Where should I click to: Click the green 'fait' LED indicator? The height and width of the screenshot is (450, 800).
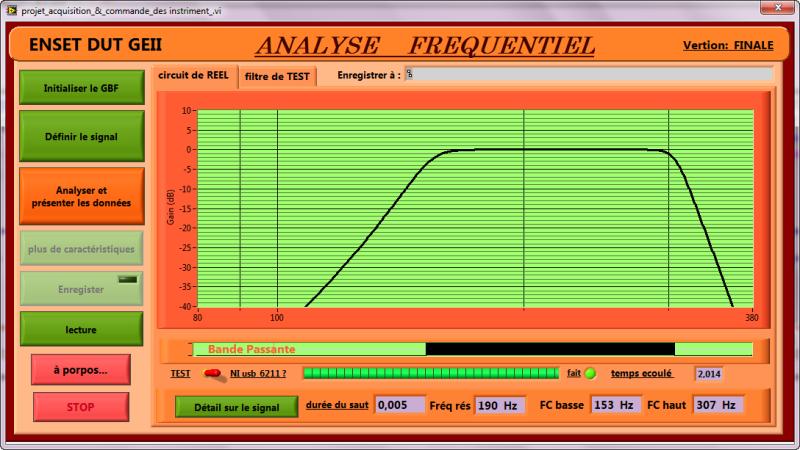(590, 374)
